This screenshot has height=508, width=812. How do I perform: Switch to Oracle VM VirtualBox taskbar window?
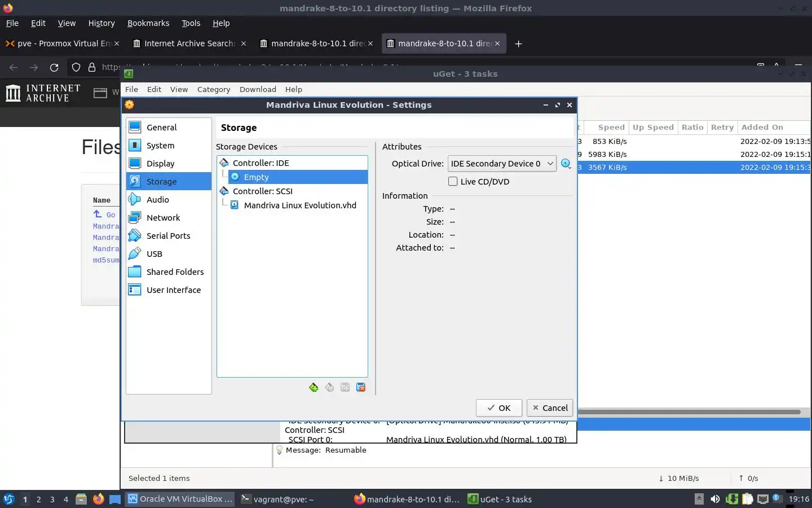click(180, 499)
